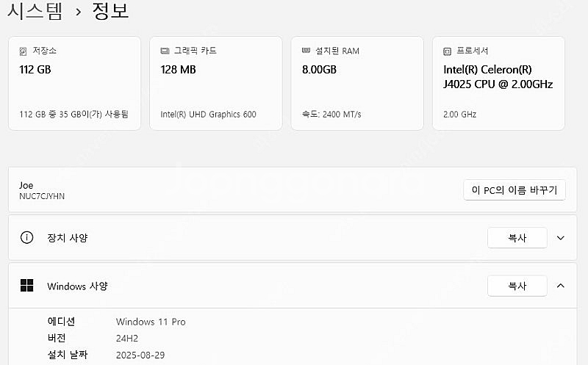Click the 2025-08-29 install date value
The height and width of the screenshot is (365, 588).
click(x=141, y=355)
